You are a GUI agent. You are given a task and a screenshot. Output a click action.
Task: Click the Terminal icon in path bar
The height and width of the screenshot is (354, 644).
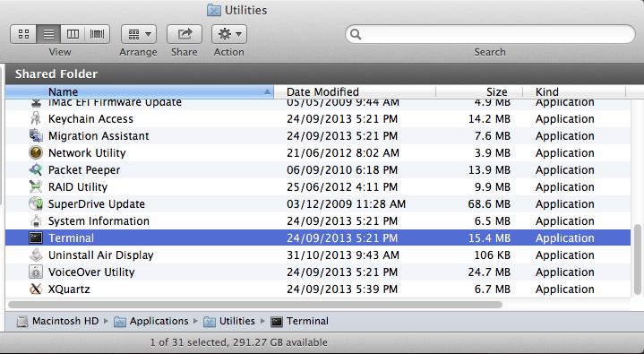(277, 322)
